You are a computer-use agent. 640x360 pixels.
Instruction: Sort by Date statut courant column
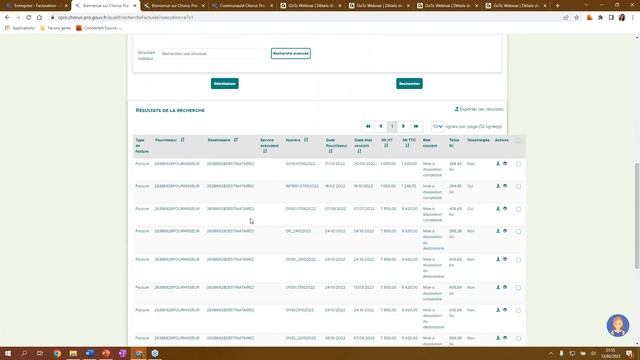359,151
